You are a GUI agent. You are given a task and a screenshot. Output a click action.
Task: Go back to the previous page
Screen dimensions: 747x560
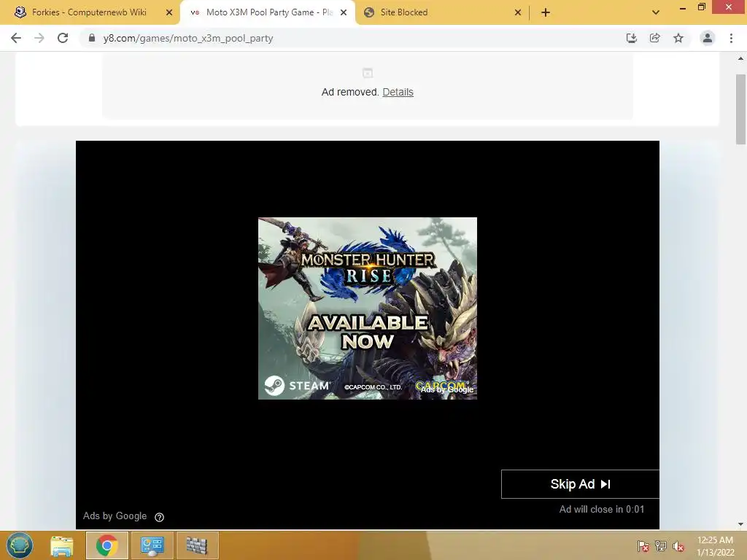tap(16, 38)
